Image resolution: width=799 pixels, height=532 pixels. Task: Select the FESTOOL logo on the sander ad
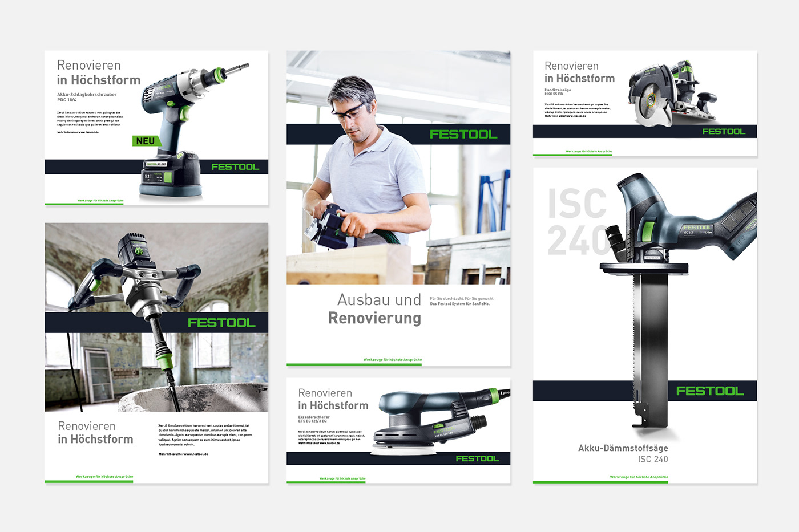pos(478,457)
